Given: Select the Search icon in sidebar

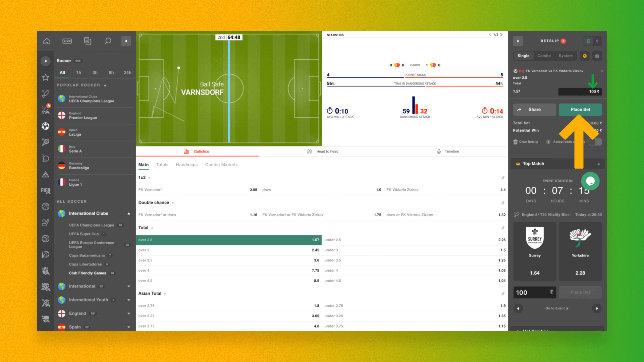Looking at the screenshot, I should pyautogui.click(x=107, y=41).
